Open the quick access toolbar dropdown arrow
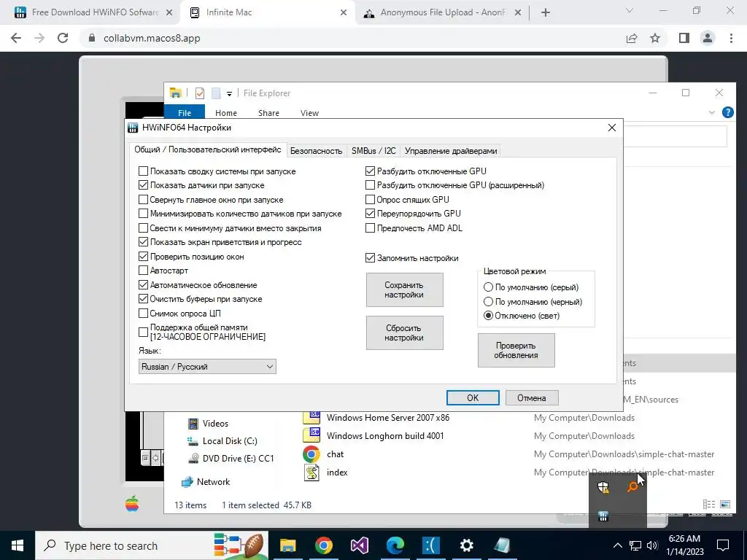This screenshot has height=560, width=747. coord(229,94)
